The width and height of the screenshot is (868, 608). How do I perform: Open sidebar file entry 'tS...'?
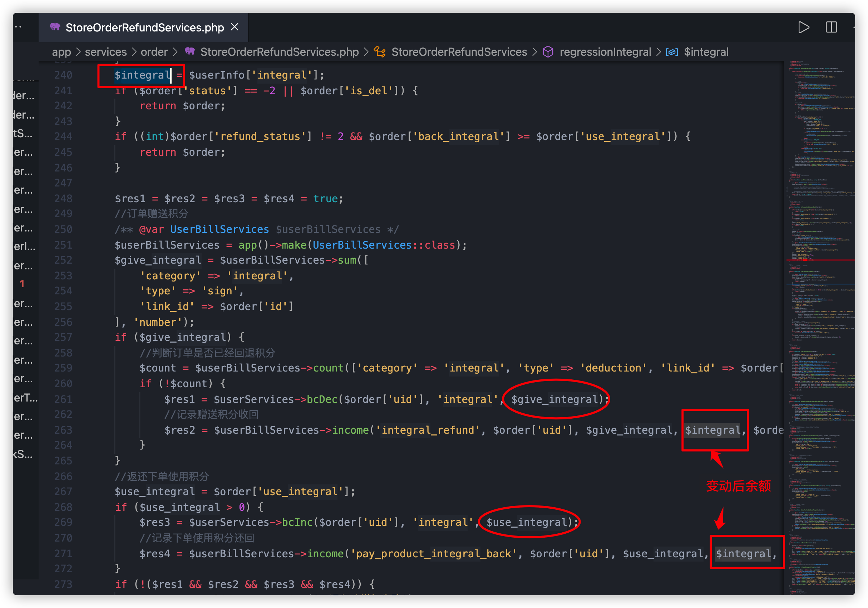tap(23, 133)
